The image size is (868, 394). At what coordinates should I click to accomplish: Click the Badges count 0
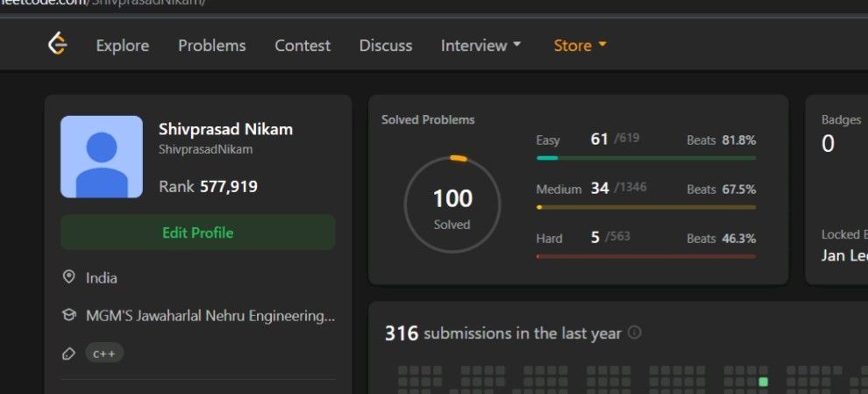point(828,144)
